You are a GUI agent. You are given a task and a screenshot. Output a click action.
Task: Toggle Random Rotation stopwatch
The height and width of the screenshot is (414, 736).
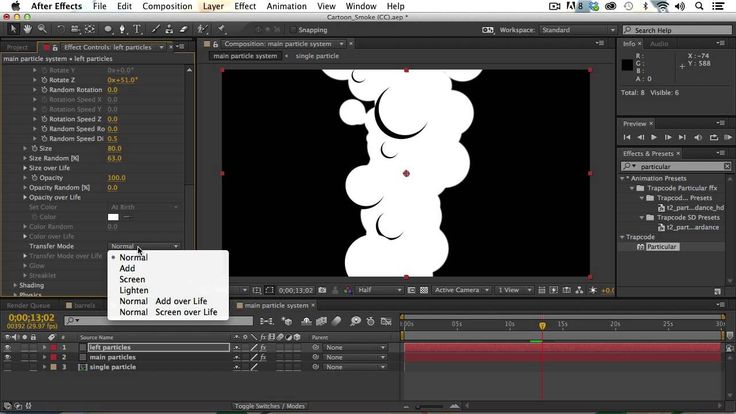[x=44, y=90]
